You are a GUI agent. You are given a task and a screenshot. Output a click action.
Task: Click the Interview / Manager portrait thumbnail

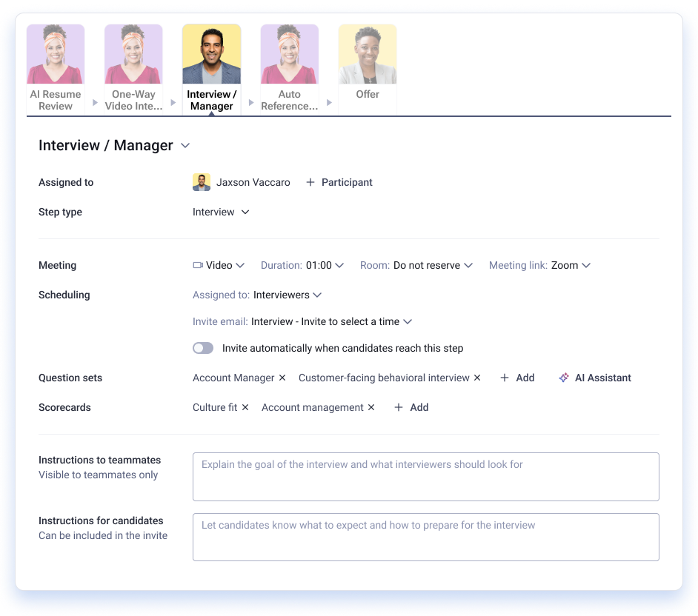click(x=211, y=54)
